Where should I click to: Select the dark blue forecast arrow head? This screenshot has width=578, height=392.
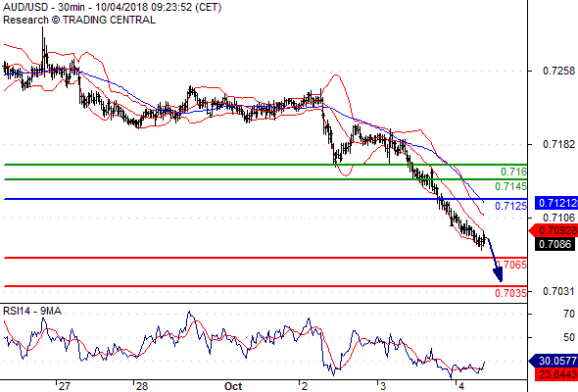(498, 274)
